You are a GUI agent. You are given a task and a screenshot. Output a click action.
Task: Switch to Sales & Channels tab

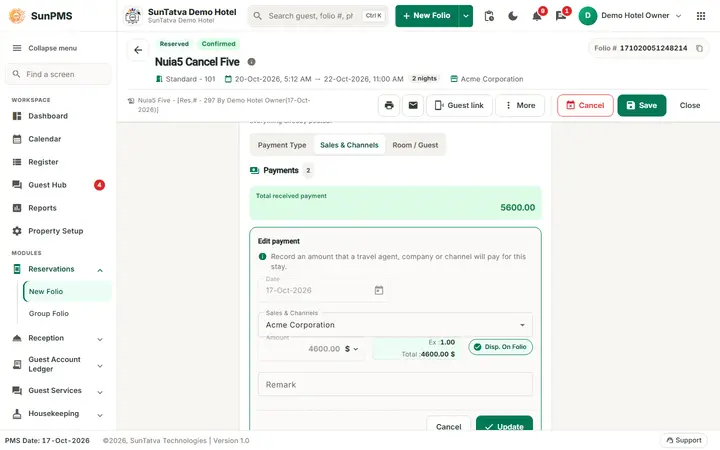[349, 145]
